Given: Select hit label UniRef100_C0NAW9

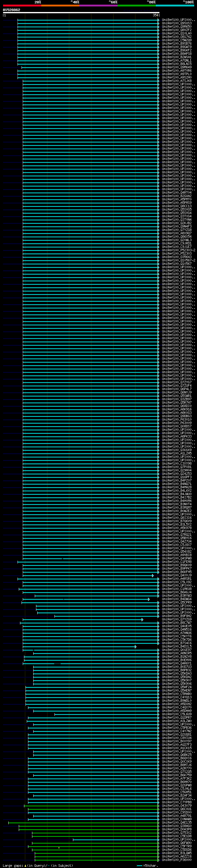Looking at the screenshot, I should (177, 819).
